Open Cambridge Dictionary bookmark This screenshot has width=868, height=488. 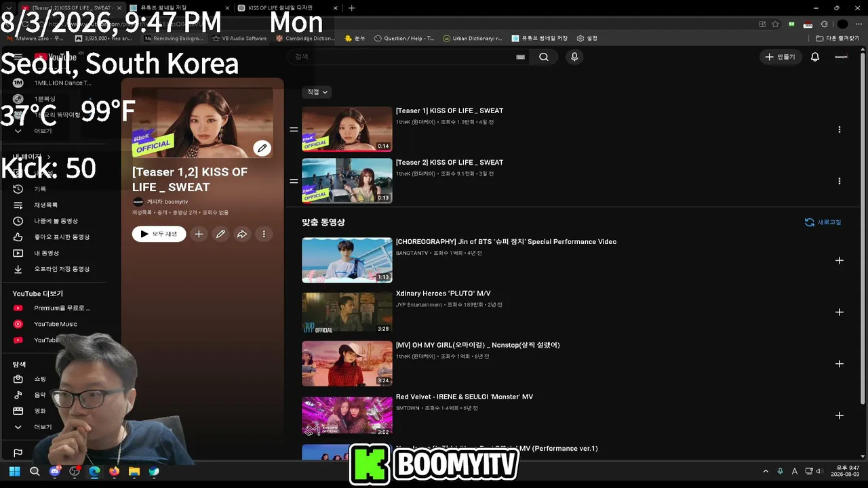point(305,39)
